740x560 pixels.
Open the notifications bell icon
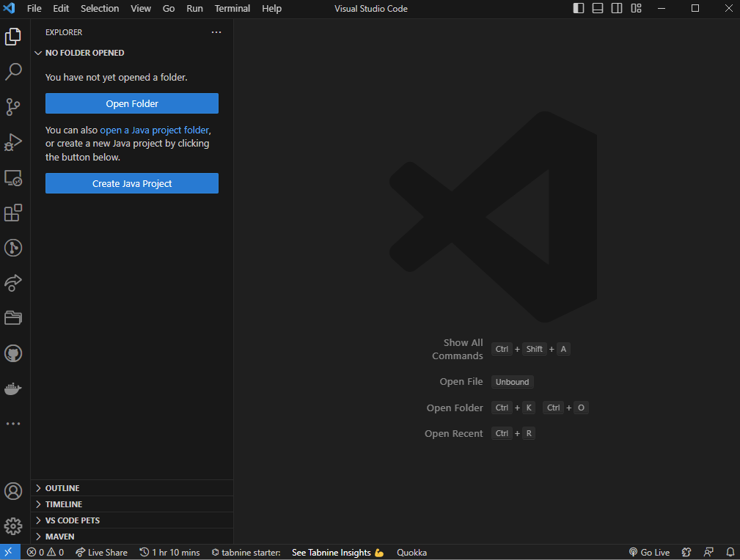tap(730, 553)
